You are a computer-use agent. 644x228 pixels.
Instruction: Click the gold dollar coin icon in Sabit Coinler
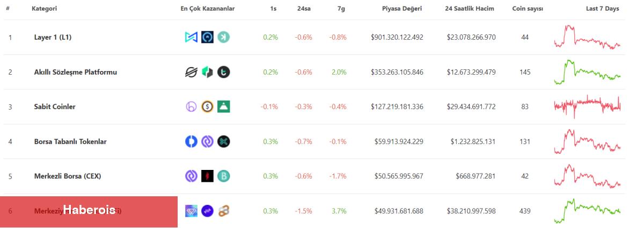tap(208, 106)
